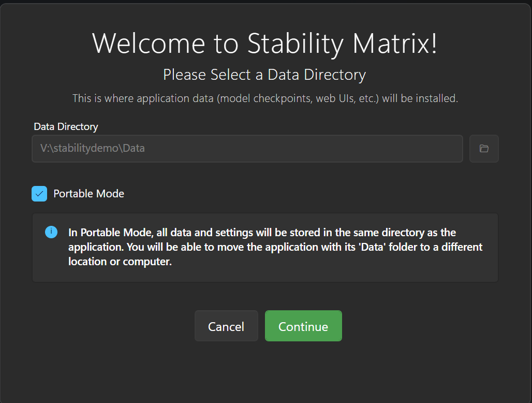Click the Portable Mode explanation paragraph
The width and height of the screenshot is (532, 403).
pyautogui.click(x=275, y=247)
